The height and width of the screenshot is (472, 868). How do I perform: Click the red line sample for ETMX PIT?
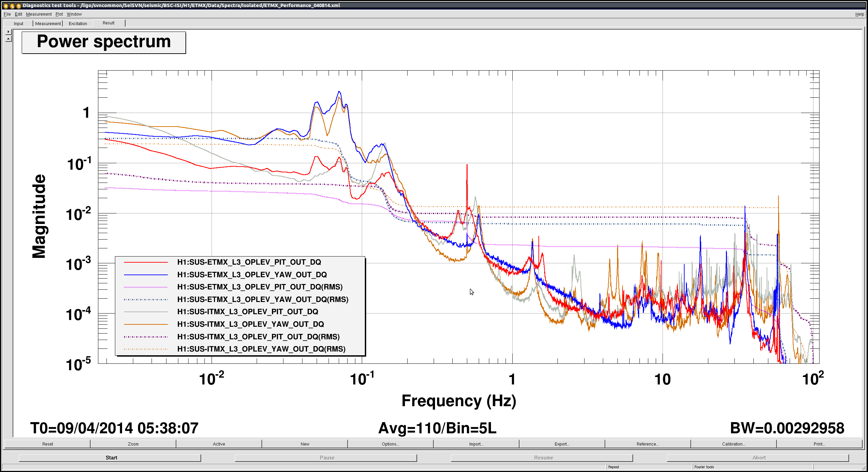coord(146,262)
